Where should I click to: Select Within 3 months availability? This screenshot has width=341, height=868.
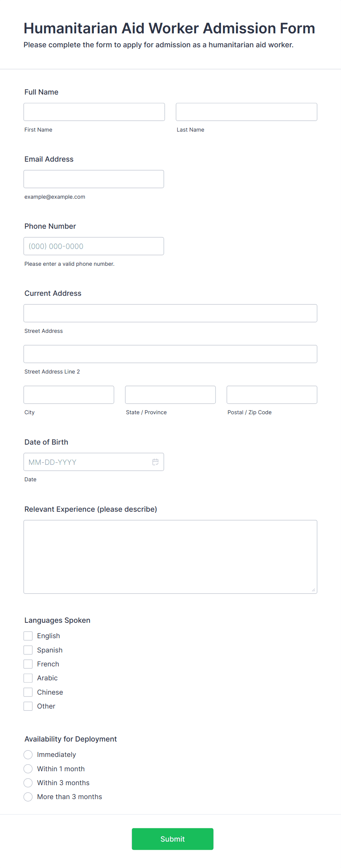click(x=28, y=783)
